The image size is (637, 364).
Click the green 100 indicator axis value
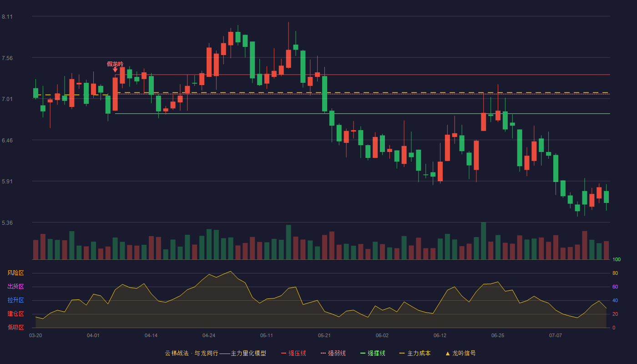(616, 260)
